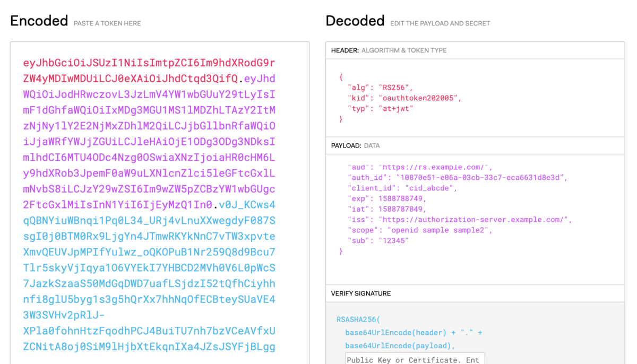Viewport: 637px width, 364px height.
Task: Click the RSASHA256( signature text
Action: (358, 320)
